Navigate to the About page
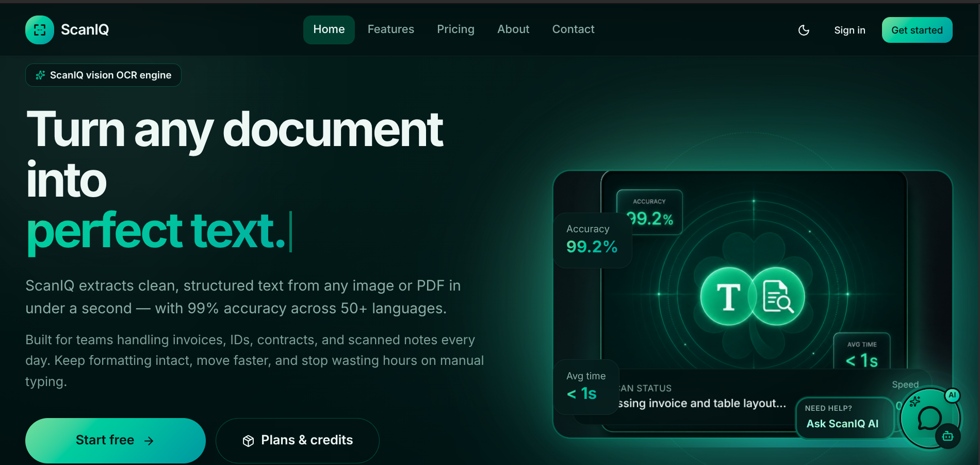The height and width of the screenshot is (465, 980). click(513, 29)
